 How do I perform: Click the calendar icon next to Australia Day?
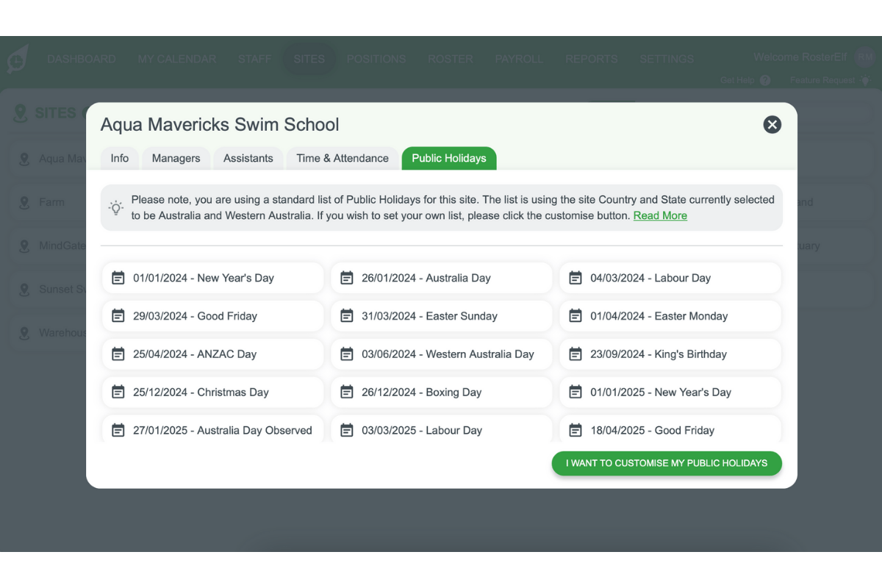coord(347,278)
